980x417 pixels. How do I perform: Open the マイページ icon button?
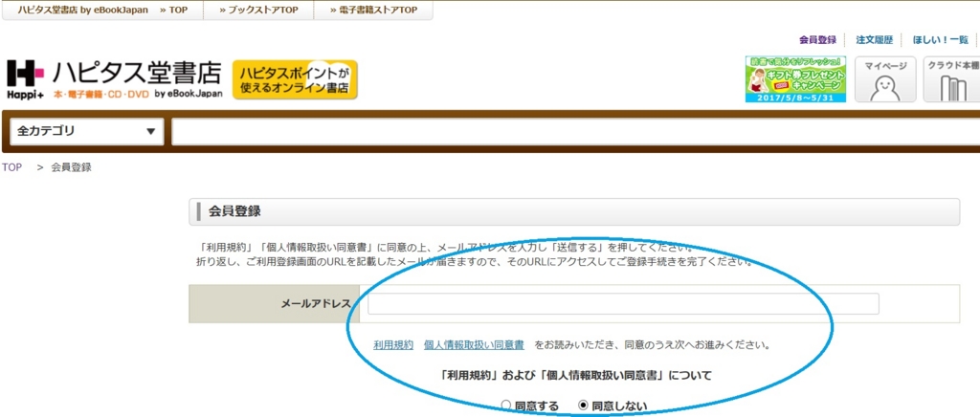[885, 79]
